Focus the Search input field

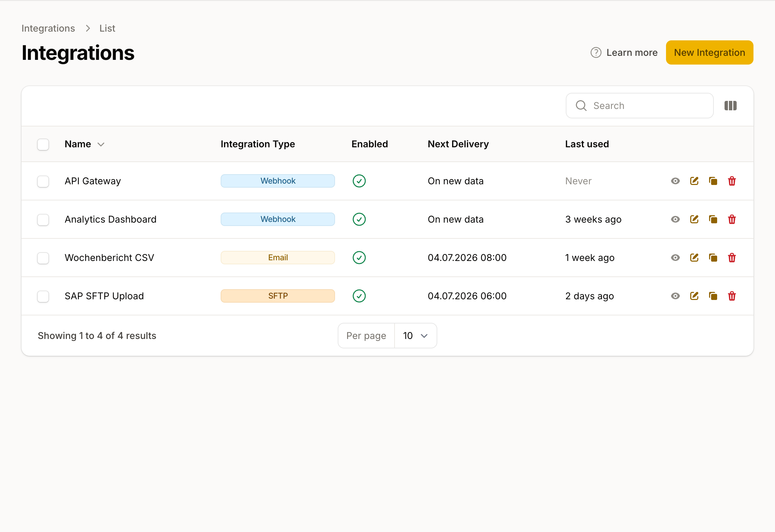pos(639,106)
